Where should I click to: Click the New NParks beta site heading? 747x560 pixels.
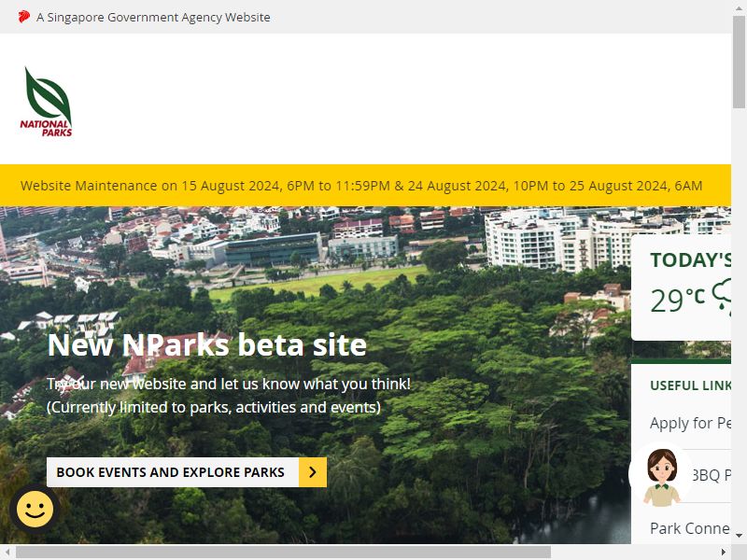pyautogui.click(x=207, y=344)
